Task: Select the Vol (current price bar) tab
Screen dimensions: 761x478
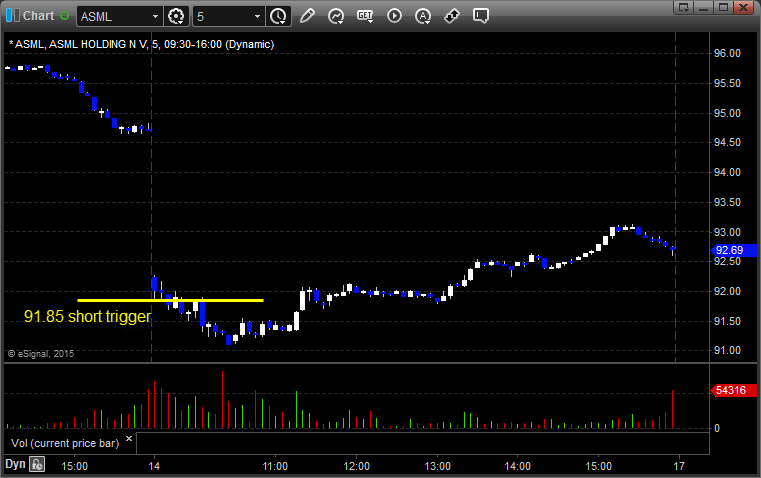Action: tap(64, 440)
